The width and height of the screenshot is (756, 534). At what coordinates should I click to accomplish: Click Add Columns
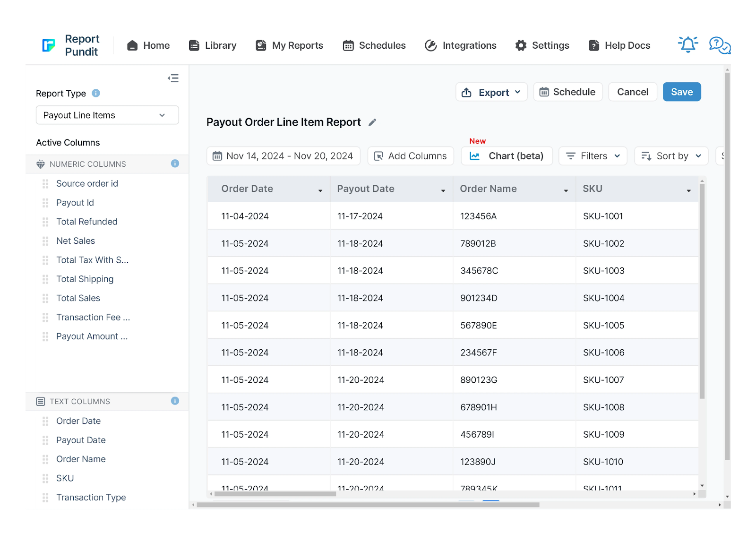411,156
